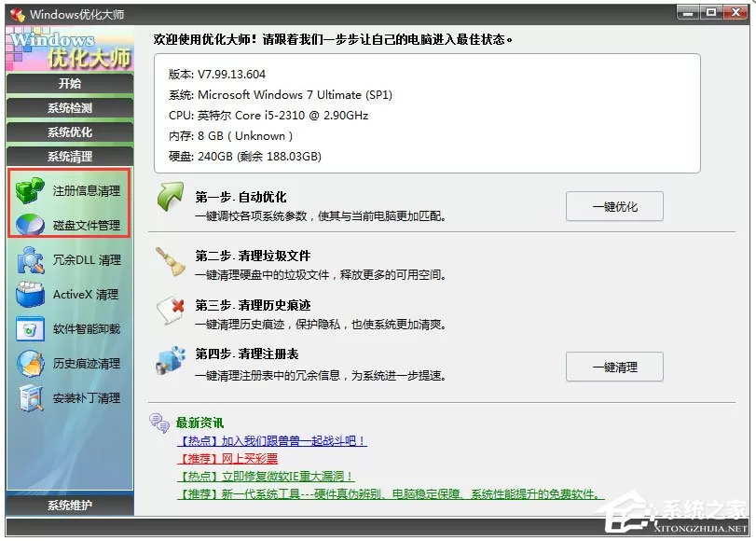
Task: Open link 加入我们跟兽兽一起战斗吧
Action: pyautogui.click(x=272, y=440)
